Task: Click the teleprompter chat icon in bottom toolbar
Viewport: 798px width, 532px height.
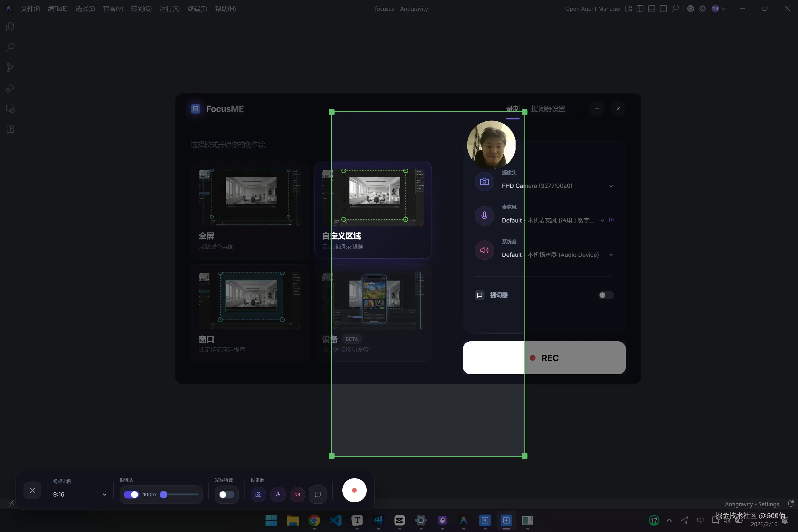Action: [318, 494]
